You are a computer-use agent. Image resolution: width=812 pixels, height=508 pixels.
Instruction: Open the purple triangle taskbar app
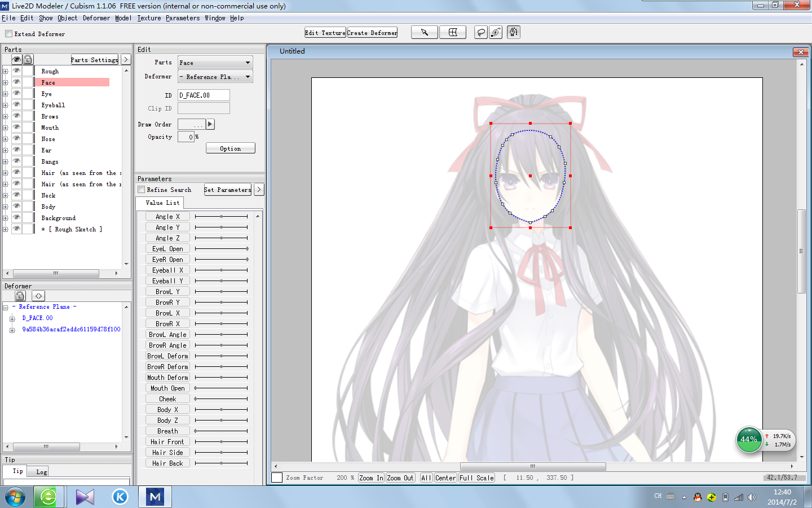85,497
